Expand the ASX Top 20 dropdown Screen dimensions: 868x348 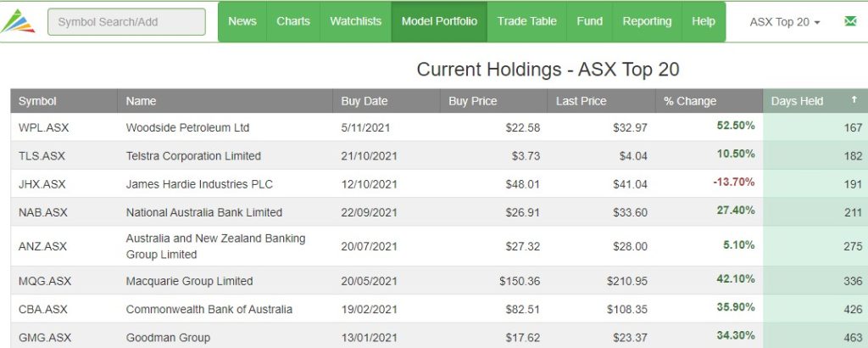click(x=785, y=22)
